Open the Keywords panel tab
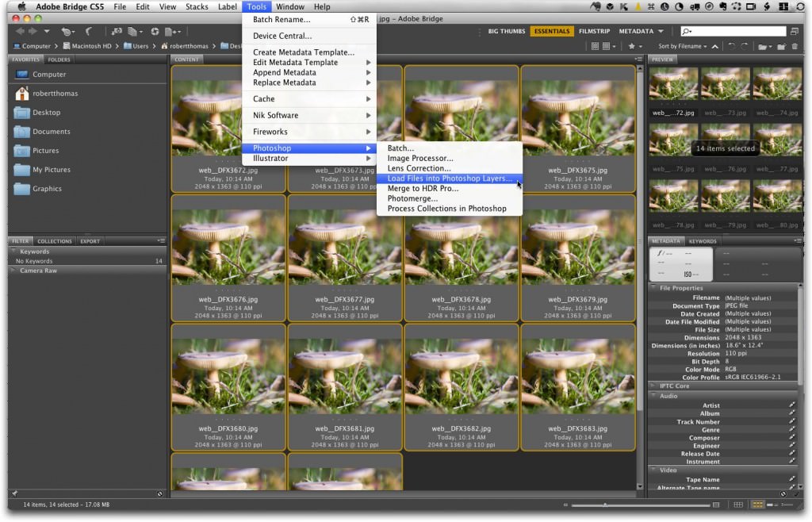 coord(703,241)
